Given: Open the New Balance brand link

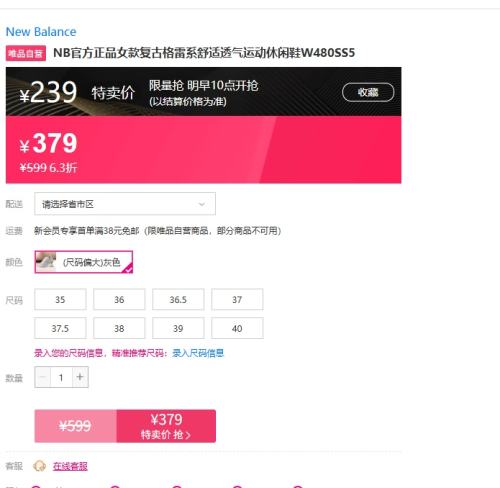Looking at the screenshot, I should pyautogui.click(x=41, y=32).
